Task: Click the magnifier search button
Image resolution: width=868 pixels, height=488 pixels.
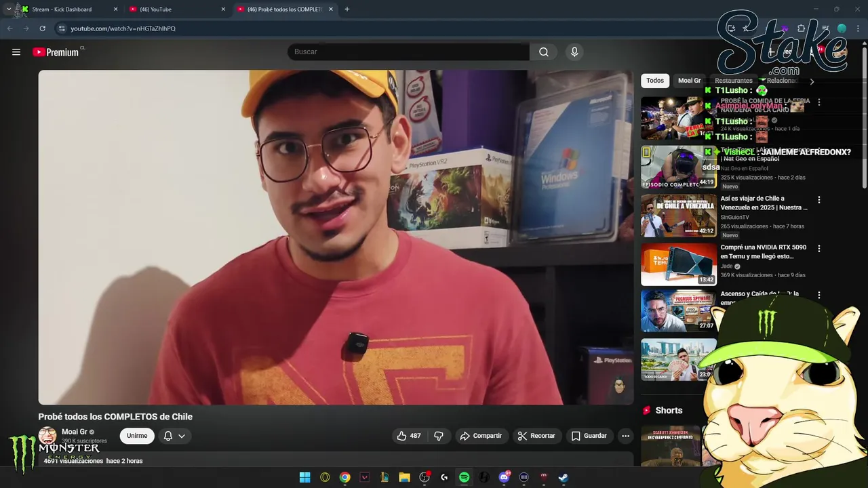Action: pos(544,52)
